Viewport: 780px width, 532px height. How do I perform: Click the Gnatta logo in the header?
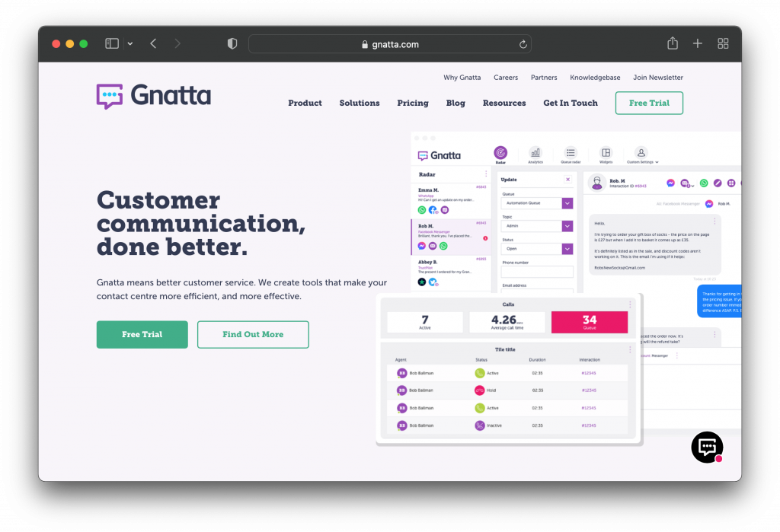pos(154,96)
